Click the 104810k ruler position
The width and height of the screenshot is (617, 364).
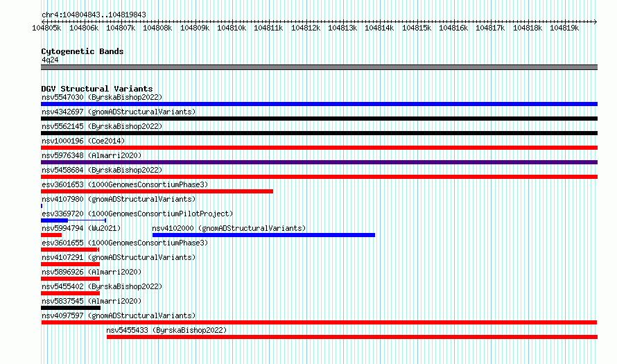click(x=232, y=28)
